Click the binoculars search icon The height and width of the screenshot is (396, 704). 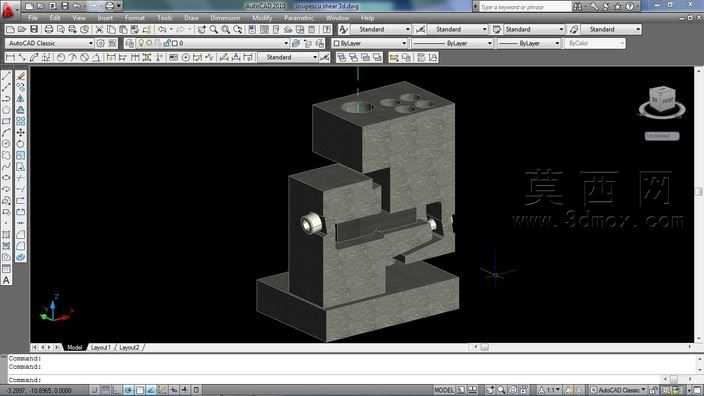pyautogui.click(x=578, y=6)
